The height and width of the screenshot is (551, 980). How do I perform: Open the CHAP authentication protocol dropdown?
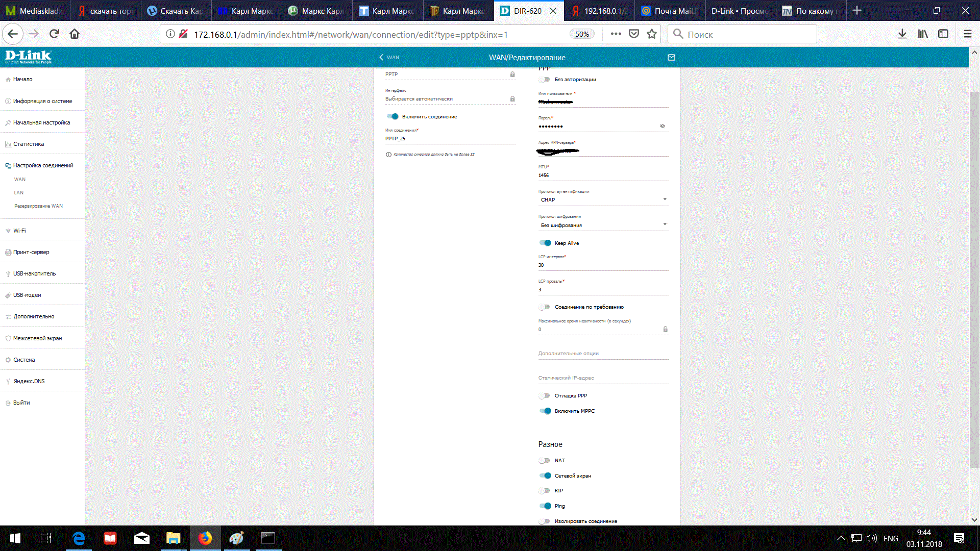[603, 200]
